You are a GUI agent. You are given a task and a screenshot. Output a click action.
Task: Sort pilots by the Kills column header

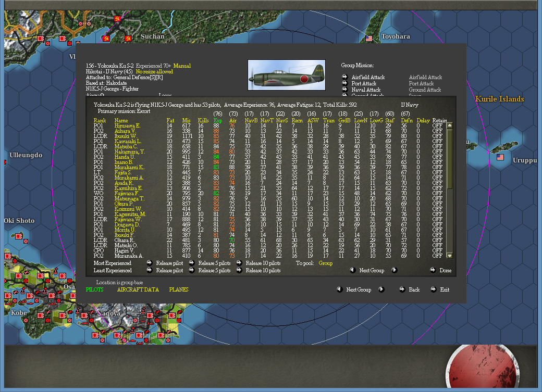(x=203, y=120)
